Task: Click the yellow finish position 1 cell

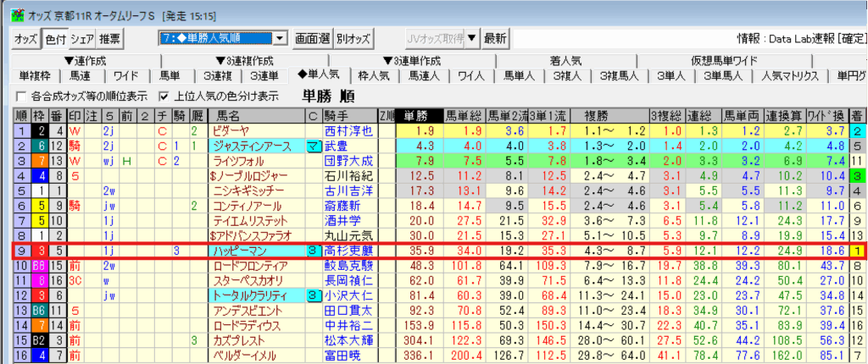Action: (x=858, y=251)
